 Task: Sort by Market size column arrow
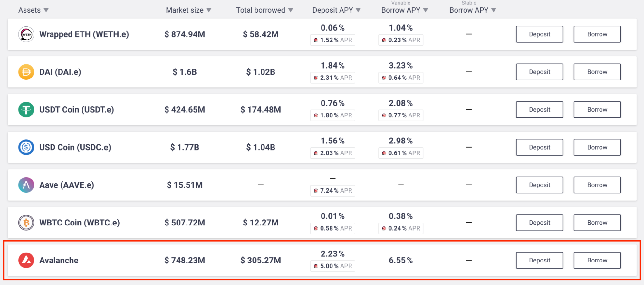[x=209, y=10]
